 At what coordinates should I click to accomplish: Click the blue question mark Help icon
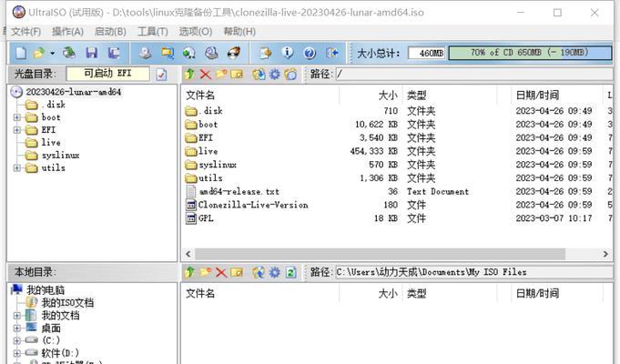pos(310,53)
